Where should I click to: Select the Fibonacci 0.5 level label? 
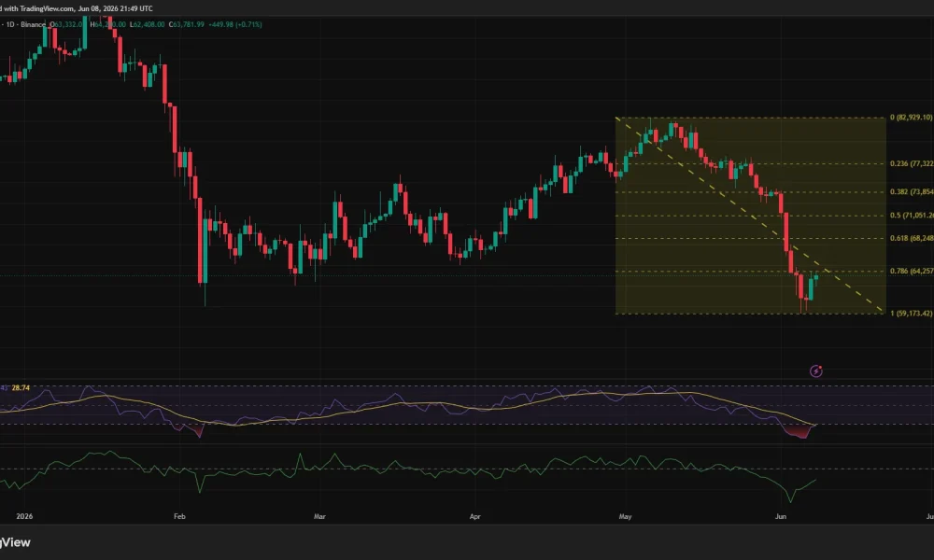click(x=912, y=216)
